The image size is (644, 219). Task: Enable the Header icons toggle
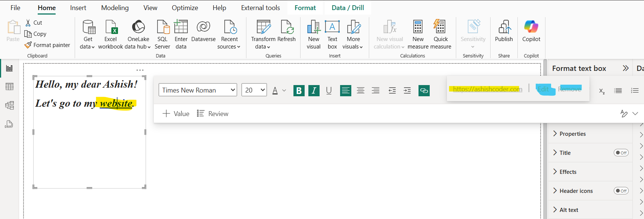[621, 191]
